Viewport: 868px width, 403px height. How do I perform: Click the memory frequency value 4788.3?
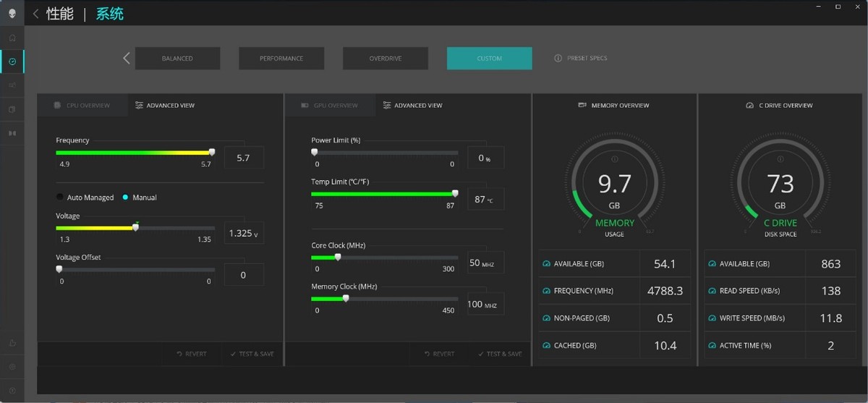coord(665,291)
